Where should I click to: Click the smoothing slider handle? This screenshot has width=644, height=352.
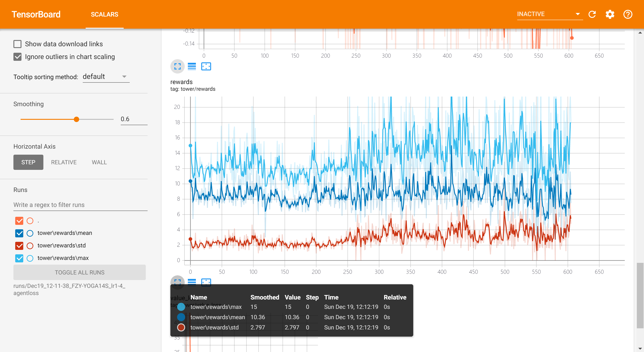76,119
